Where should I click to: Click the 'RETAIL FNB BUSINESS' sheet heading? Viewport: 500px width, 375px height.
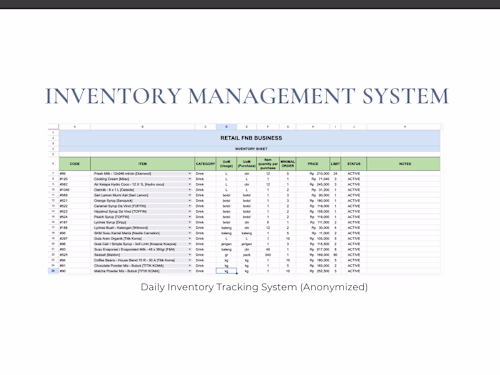pyautogui.click(x=251, y=138)
